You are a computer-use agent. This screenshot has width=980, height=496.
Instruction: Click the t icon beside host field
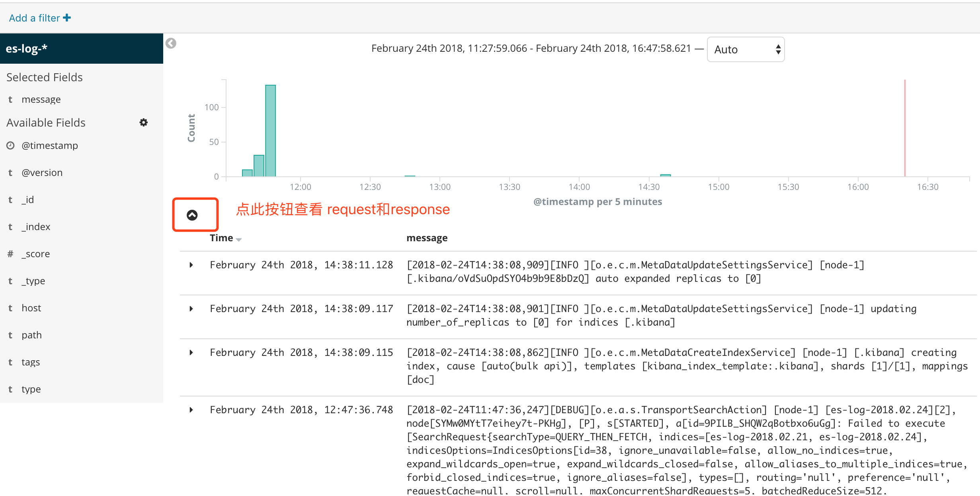click(x=10, y=308)
